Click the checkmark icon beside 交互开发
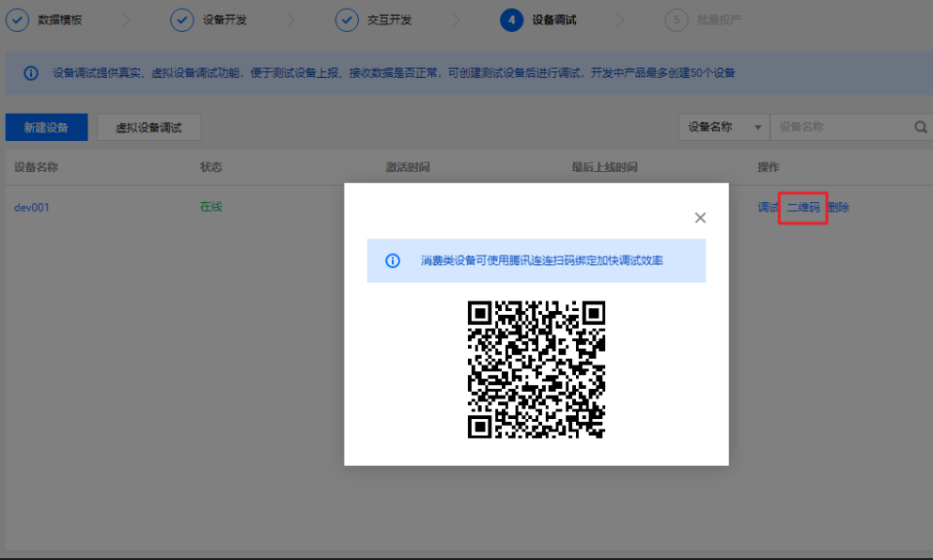The height and width of the screenshot is (560, 933). [x=347, y=21]
